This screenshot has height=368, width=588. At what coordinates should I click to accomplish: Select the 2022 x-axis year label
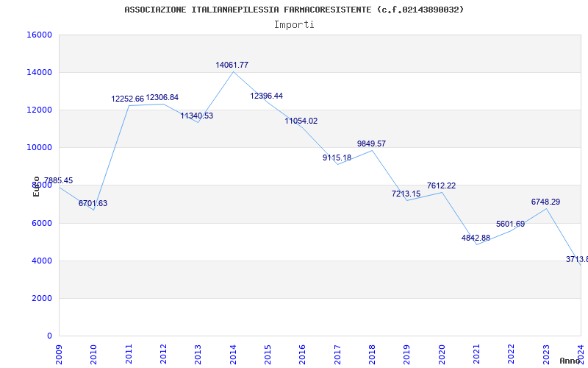[x=511, y=355]
